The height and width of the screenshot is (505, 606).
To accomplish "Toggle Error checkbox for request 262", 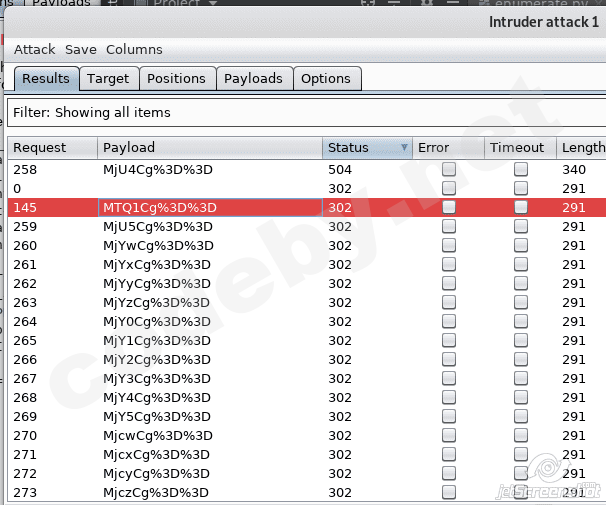I will tap(449, 283).
